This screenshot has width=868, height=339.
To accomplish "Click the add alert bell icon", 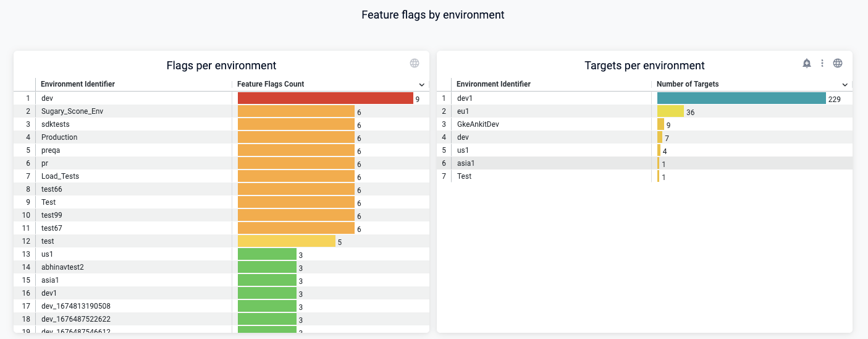I will (x=807, y=63).
